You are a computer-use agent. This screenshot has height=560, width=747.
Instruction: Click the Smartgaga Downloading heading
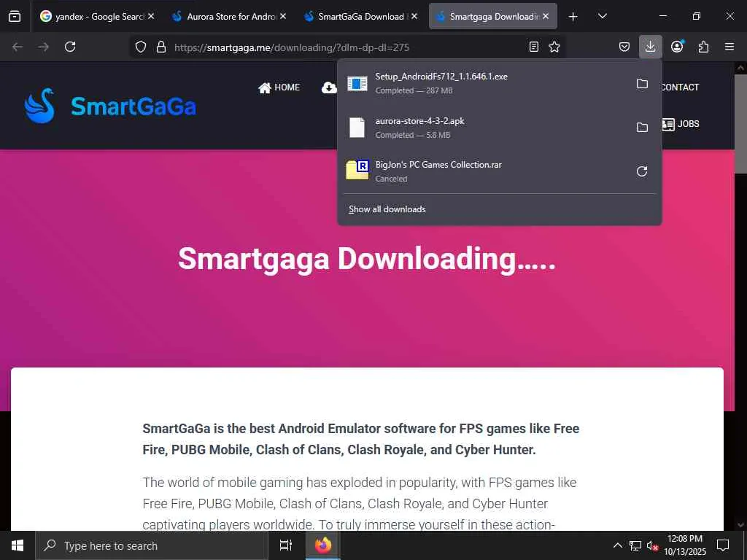pyautogui.click(x=367, y=259)
